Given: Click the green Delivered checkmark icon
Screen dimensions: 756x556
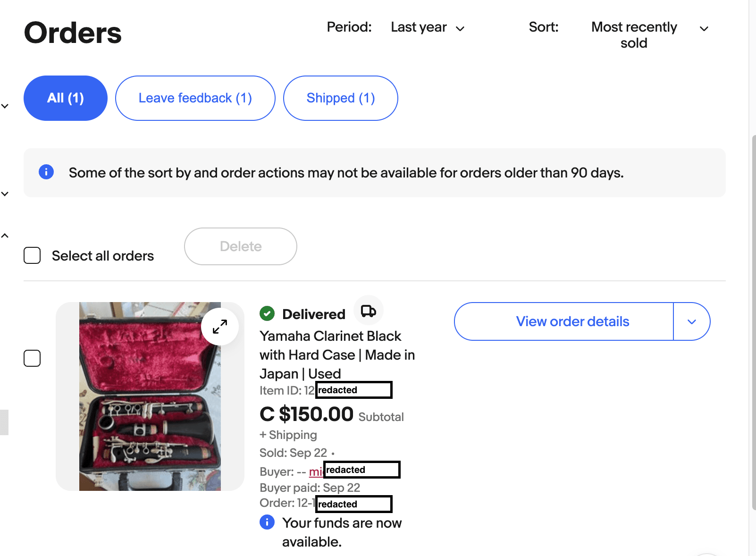Looking at the screenshot, I should [267, 313].
